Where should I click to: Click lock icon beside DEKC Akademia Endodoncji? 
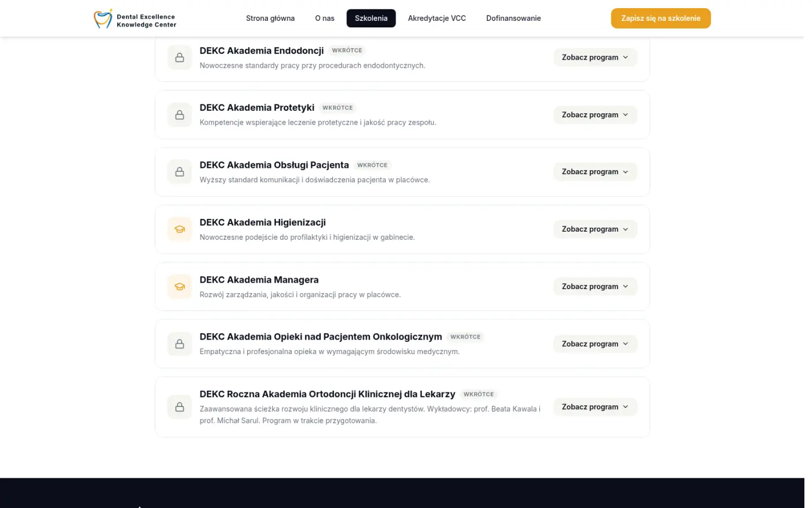tap(181, 58)
